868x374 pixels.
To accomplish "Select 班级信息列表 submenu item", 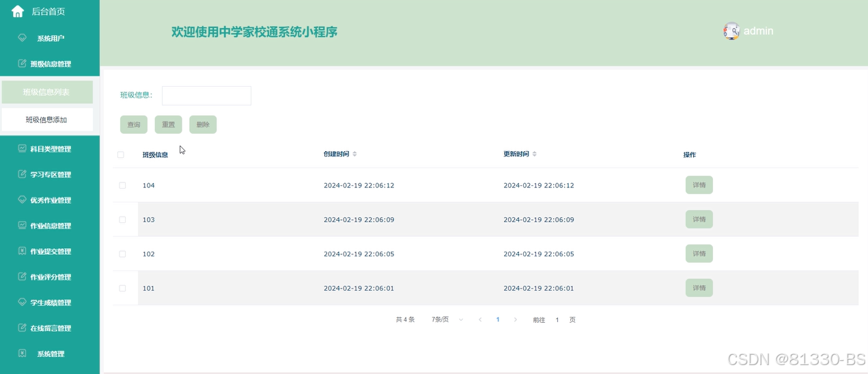I will click(x=47, y=92).
